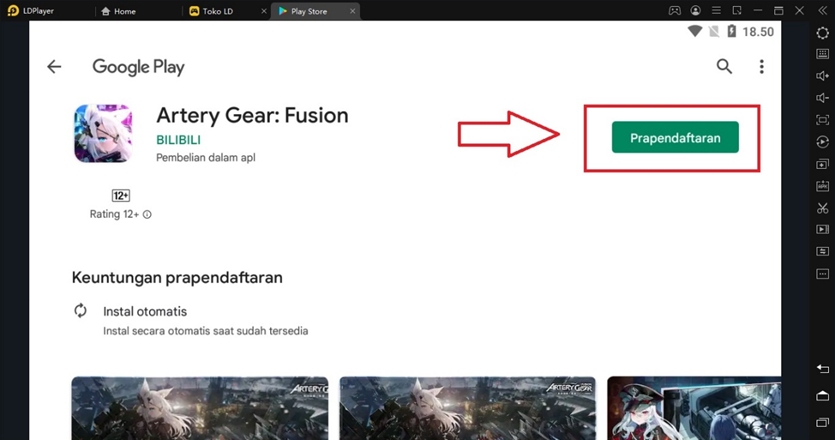Click "Pembelian dalam apl" text
Screen dimensions: 835x440
click(x=206, y=158)
